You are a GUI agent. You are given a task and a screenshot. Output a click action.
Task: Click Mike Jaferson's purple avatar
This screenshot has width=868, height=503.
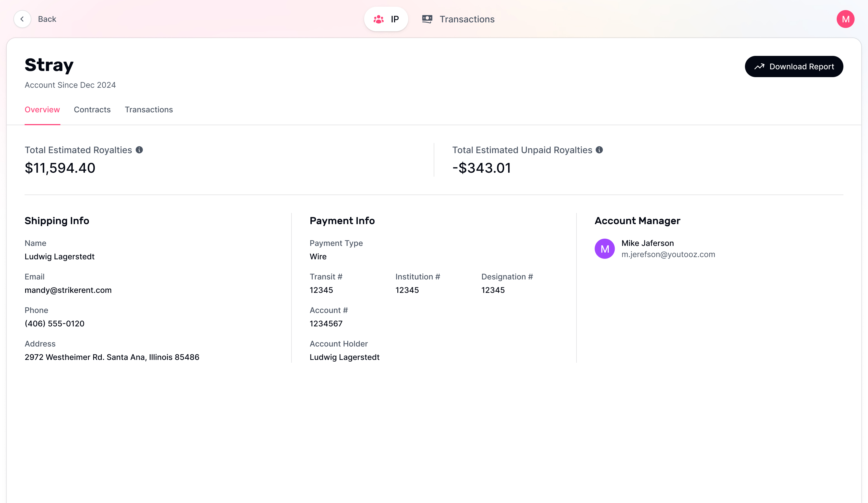pos(605,249)
